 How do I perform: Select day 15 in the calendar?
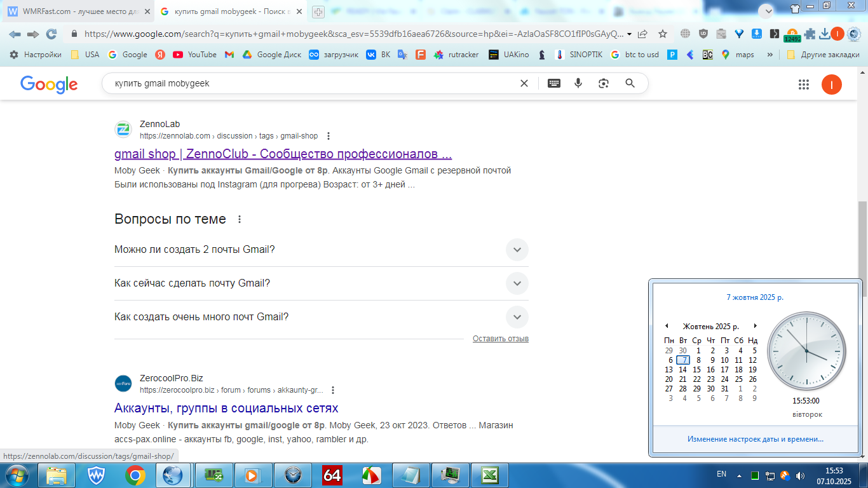click(x=697, y=370)
